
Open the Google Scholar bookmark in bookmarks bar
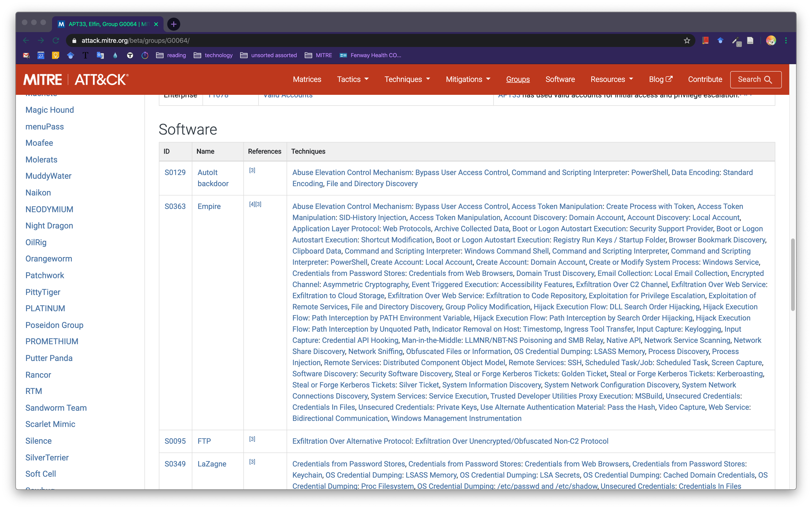tap(70, 55)
